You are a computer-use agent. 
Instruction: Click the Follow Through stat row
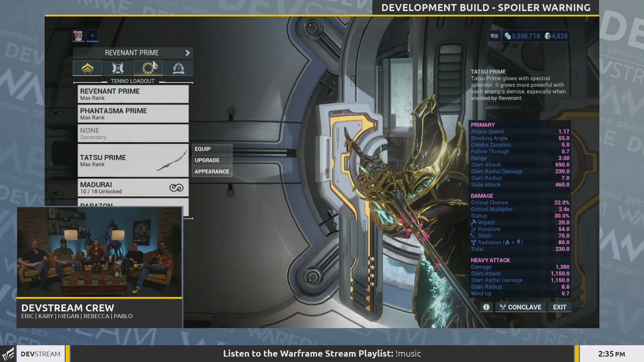[x=520, y=152]
